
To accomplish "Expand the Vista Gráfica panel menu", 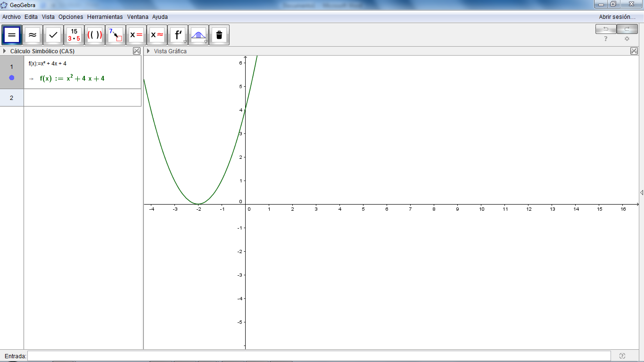I will coord(148,51).
